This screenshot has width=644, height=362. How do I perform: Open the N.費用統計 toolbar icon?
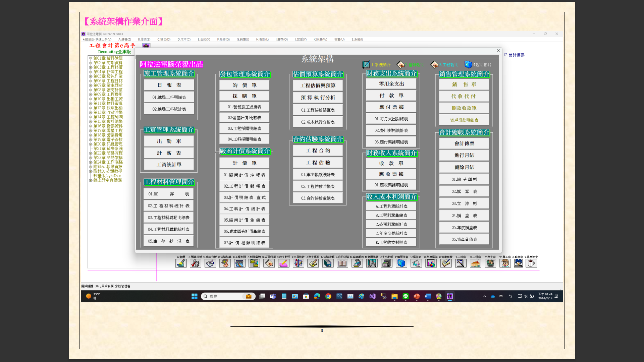372,263
